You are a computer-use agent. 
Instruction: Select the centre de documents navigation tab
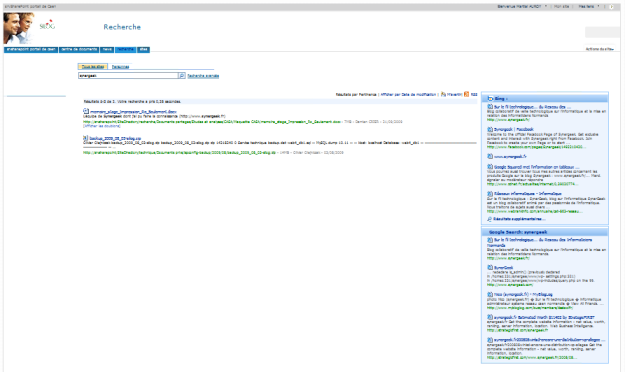(79, 49)
